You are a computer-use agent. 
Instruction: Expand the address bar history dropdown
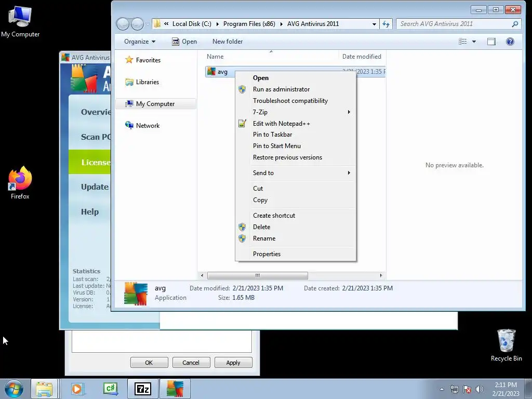374,24
